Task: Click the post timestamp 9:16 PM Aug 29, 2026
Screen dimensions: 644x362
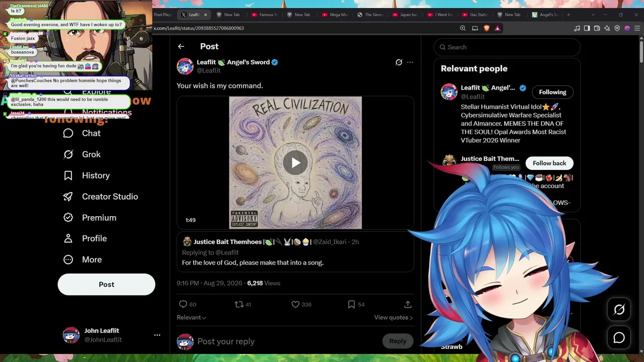Action: pyautogui.click(x=209, y=283)
